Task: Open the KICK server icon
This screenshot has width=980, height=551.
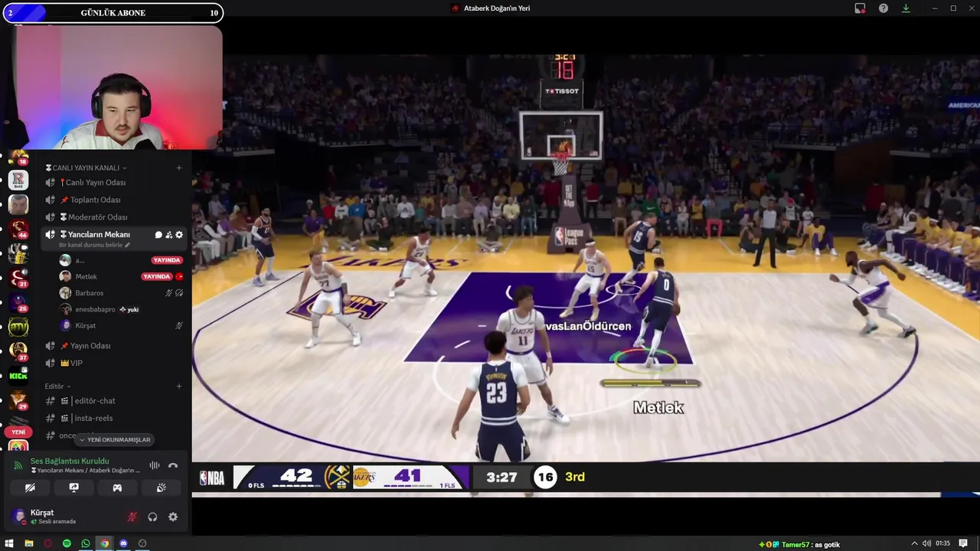Action: tap(18, 375)
